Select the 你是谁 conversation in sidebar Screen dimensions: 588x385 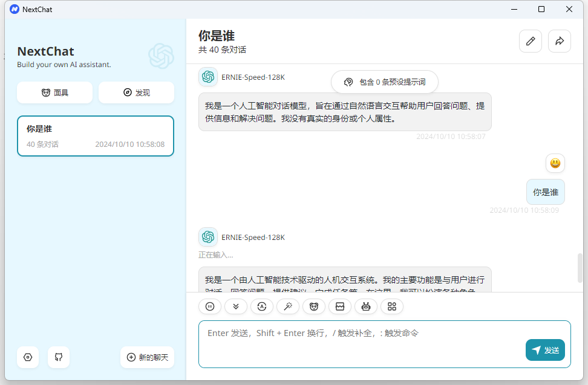(96, 136)
